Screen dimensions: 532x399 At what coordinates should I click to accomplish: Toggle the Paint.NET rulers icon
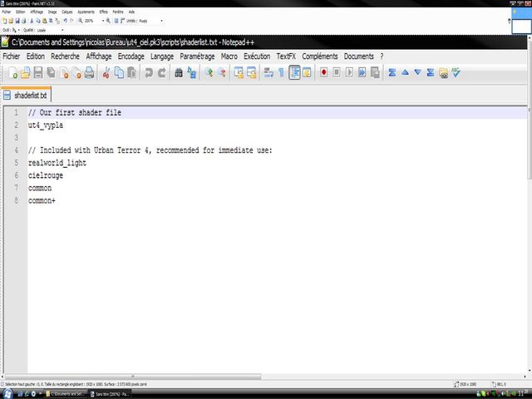coord(122,21)
